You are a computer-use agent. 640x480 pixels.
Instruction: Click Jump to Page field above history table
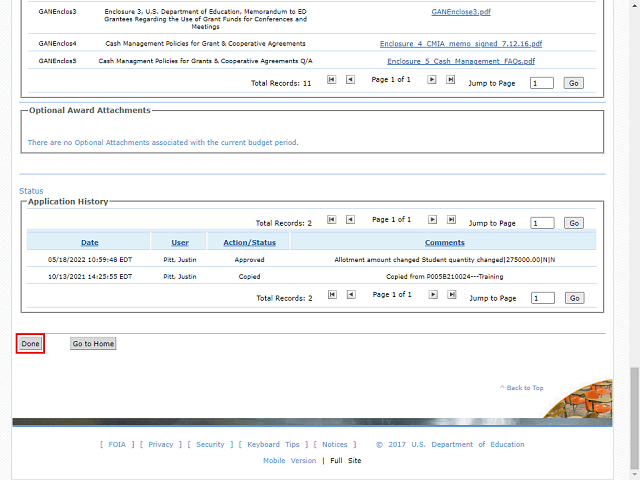point(542,223)
